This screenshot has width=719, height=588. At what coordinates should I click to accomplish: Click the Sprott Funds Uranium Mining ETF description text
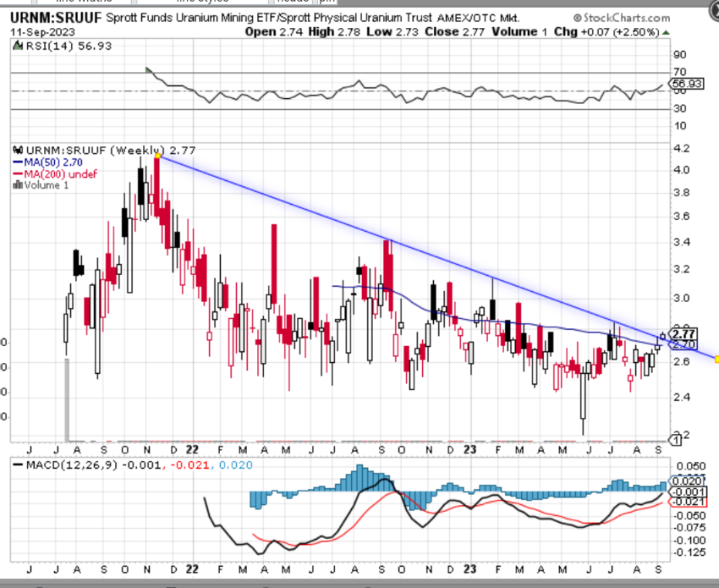pos(269,18)
